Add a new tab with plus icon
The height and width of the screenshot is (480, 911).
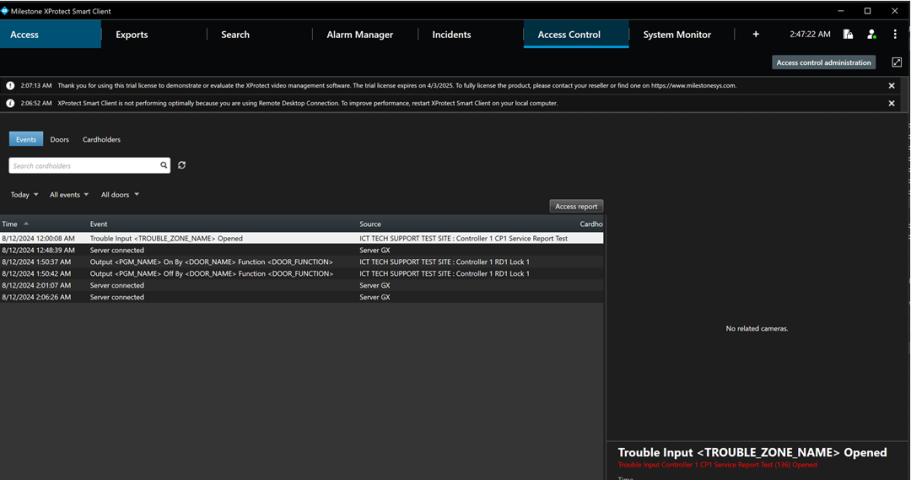(755, 34)
